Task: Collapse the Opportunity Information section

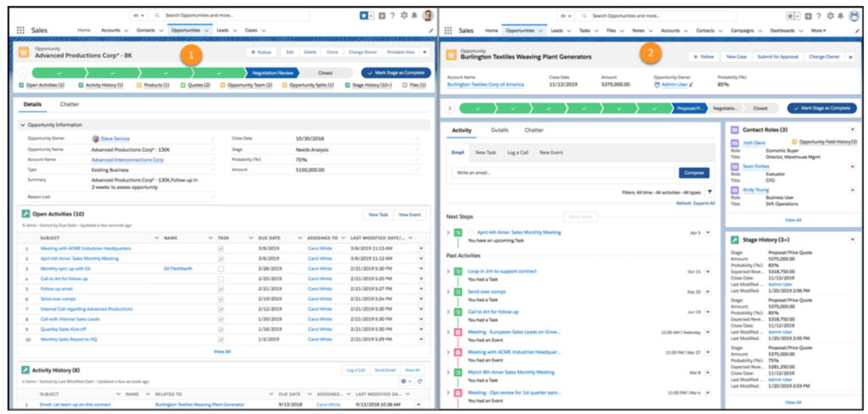Action: coord(22,126)
